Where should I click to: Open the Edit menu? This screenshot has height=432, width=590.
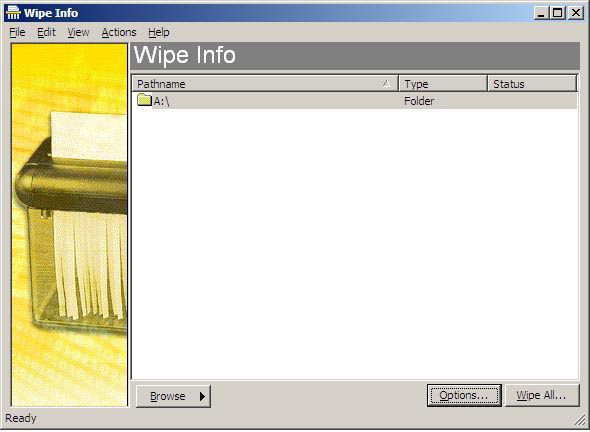tap(46, 32)
